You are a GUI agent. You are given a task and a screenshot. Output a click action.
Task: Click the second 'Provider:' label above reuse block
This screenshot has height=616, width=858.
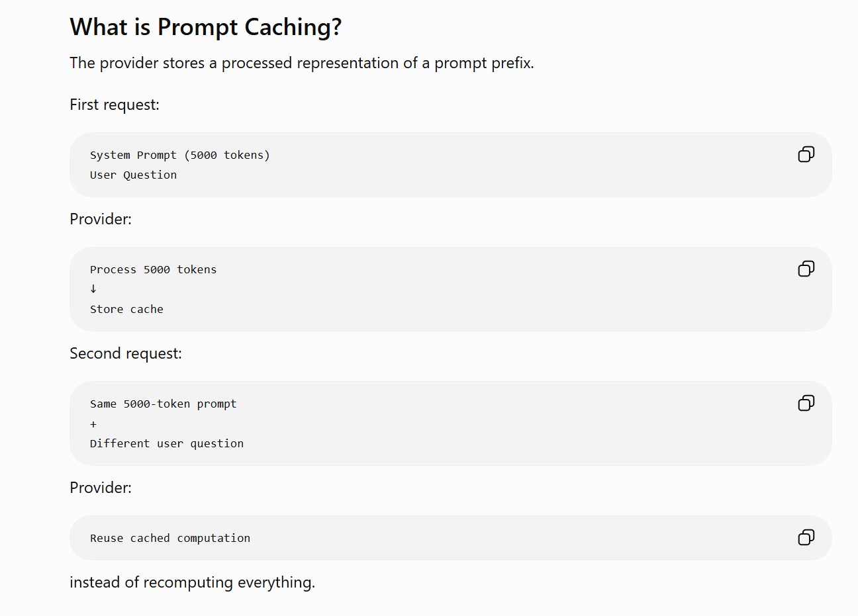(x=101, y=488)
